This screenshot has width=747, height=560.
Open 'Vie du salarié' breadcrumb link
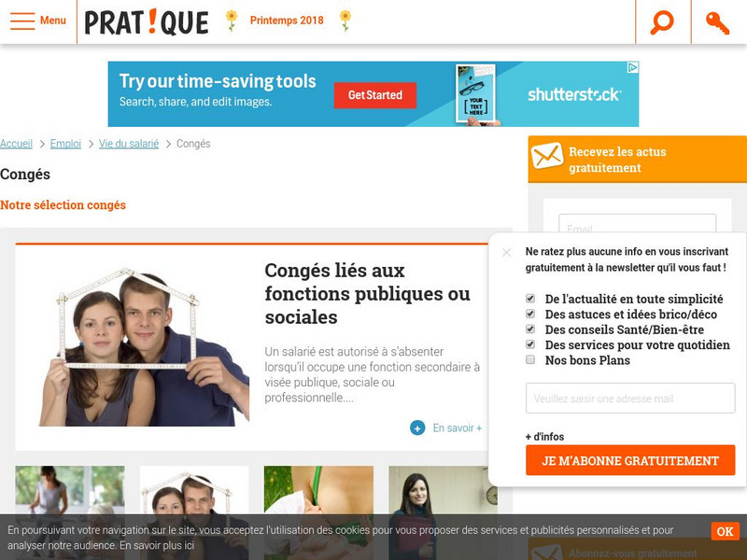129,144
